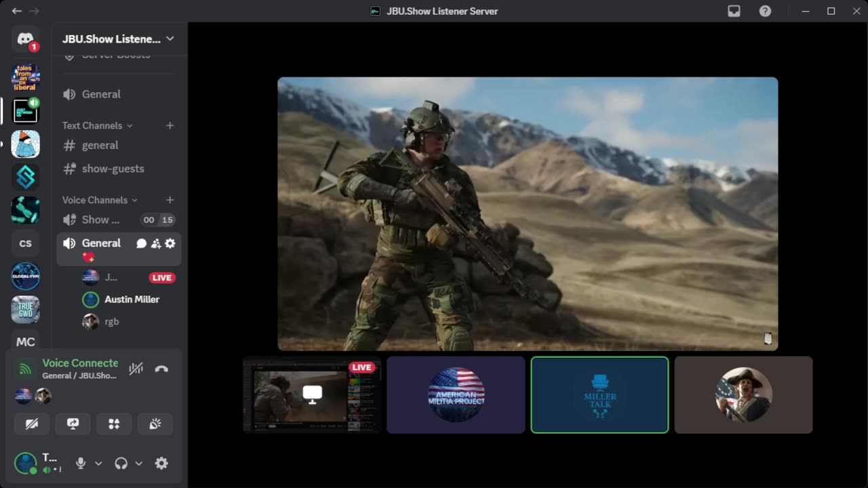Click the soldier avatar in voice panel

pyautogui.click(x=43, y=396)
